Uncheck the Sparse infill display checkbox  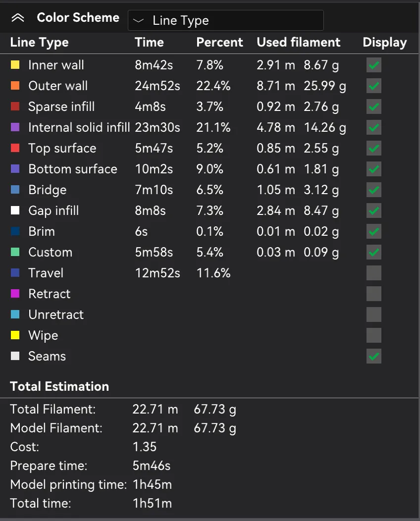point(374,106)
